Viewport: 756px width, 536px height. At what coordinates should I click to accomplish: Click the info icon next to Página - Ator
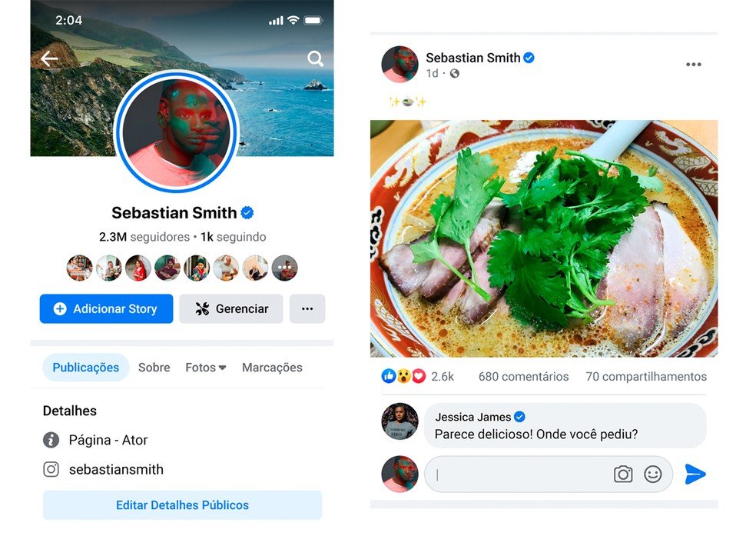pos(51,440)
